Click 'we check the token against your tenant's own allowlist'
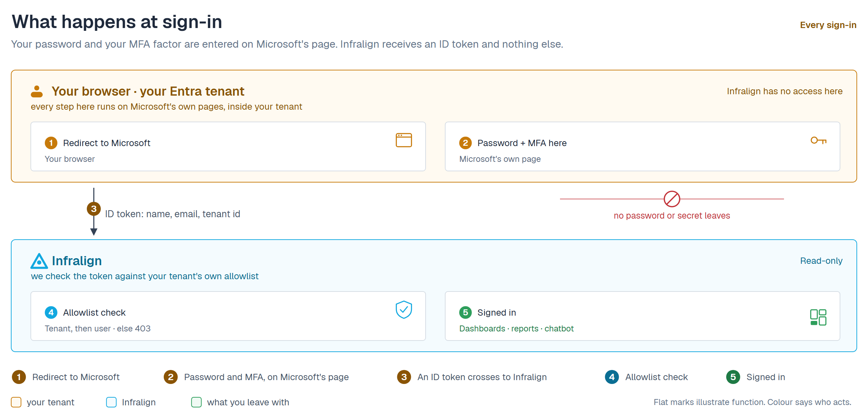 point(145,276)
